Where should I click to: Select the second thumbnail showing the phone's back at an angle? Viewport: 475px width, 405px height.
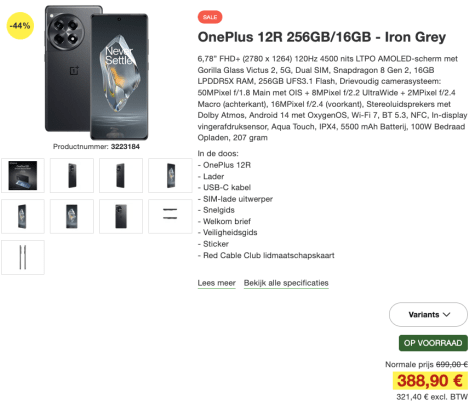72,175
